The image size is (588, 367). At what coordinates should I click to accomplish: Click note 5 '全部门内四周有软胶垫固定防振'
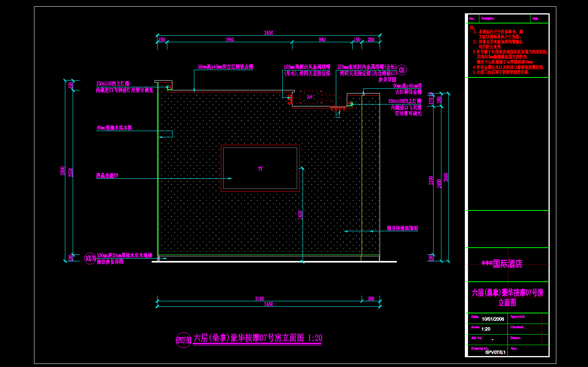point(500,72)
